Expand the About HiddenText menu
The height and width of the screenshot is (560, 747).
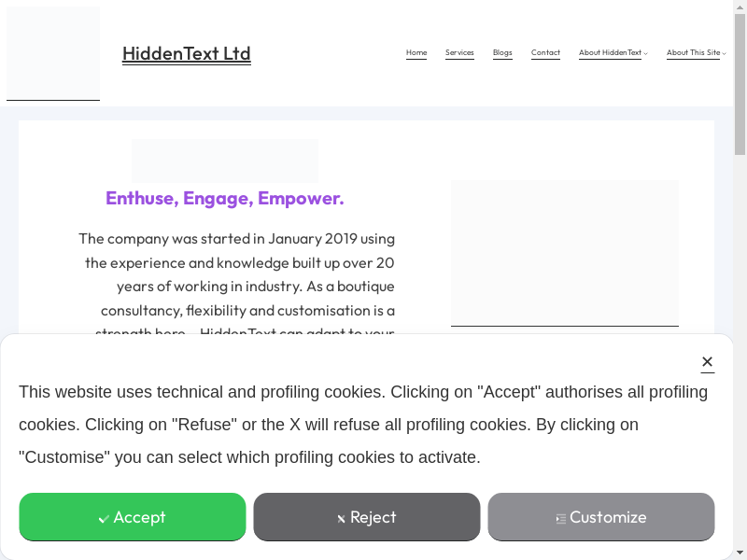click(613, 53)
